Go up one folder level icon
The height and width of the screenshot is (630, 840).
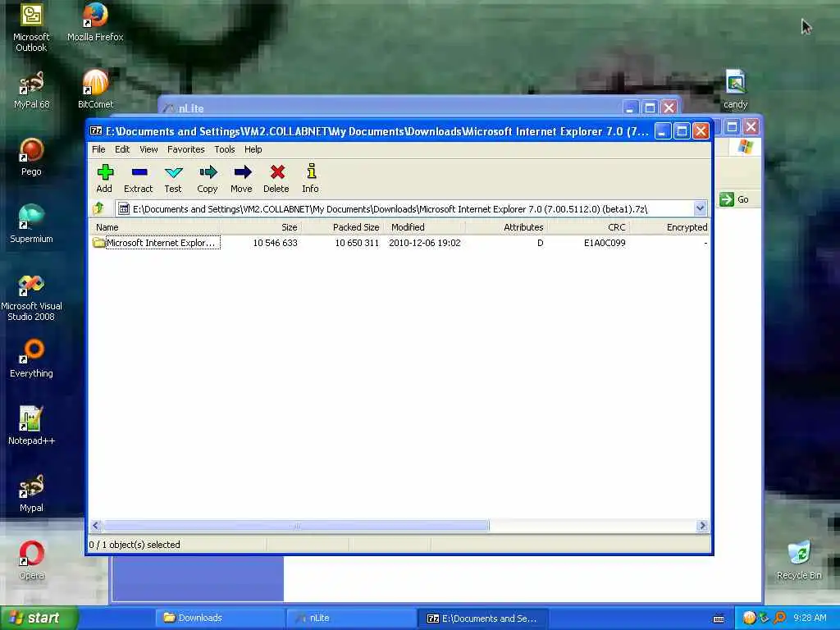98,208
